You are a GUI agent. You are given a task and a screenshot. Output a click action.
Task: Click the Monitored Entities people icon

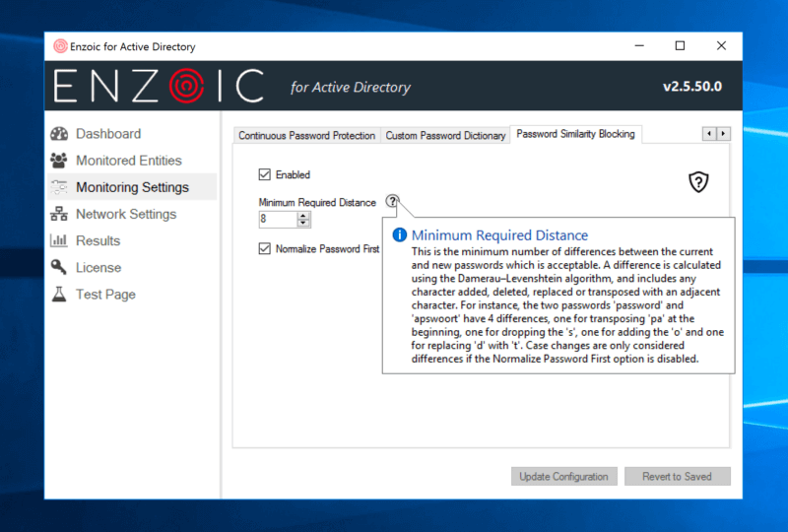click(59, 161)
